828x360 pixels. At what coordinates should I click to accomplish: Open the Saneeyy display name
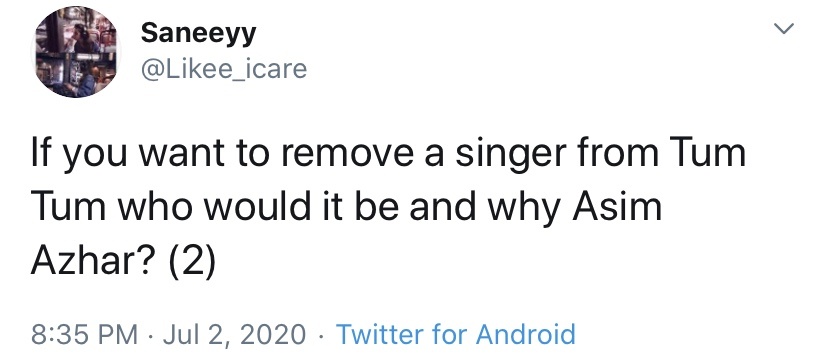pyautogui.click(x=198, y=34)
